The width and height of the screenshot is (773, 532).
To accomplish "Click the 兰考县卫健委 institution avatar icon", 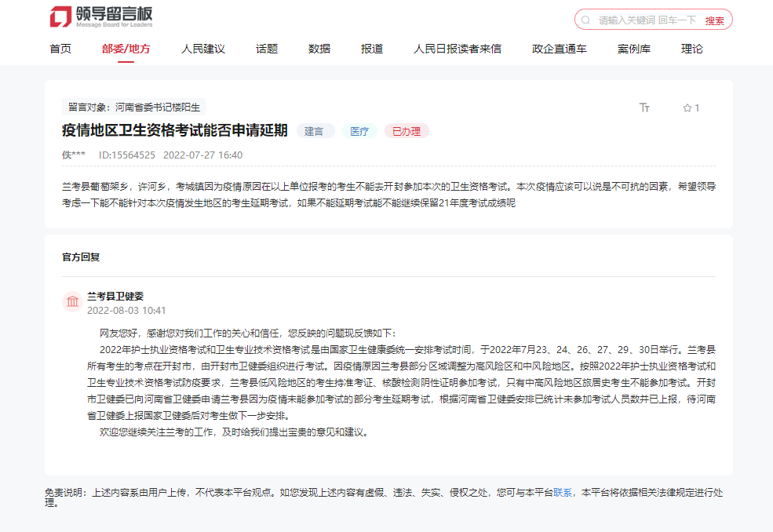I will pos(72,302).
